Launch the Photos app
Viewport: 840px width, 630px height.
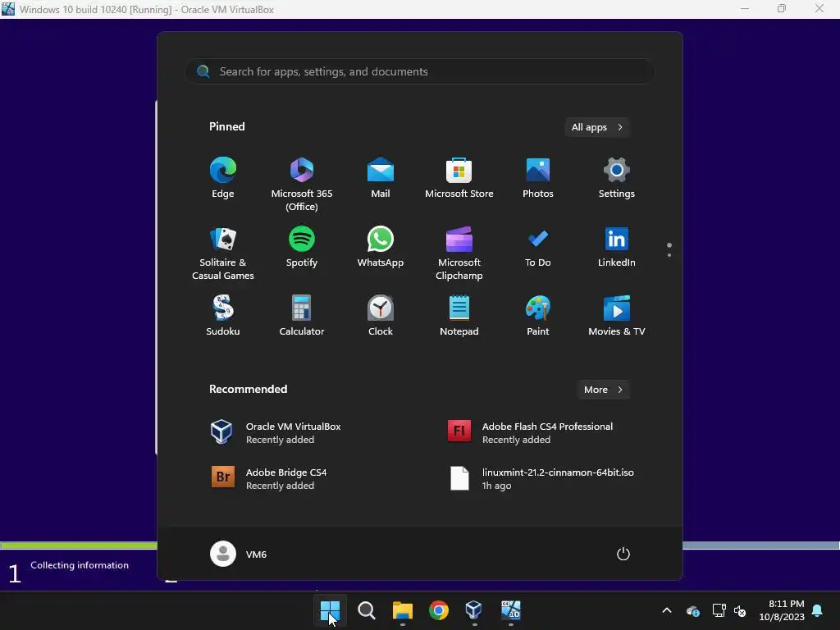pos(538,178)
